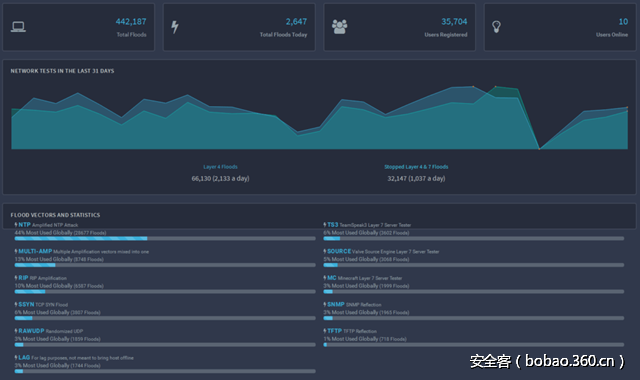Click the network tests area chart
This screenshot has width=640, height=380.
coord(320,118)
